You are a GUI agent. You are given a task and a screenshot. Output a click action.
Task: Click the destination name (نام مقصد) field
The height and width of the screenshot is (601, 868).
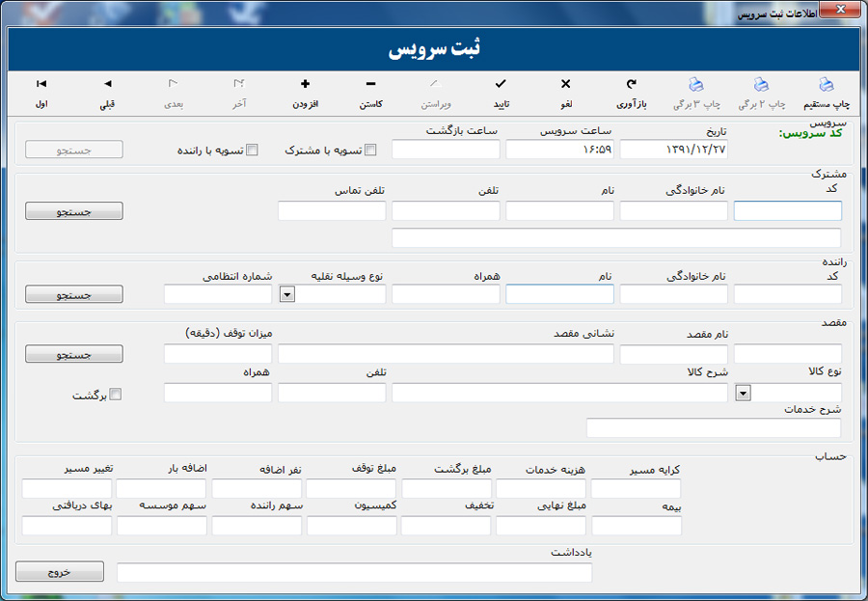674,354
